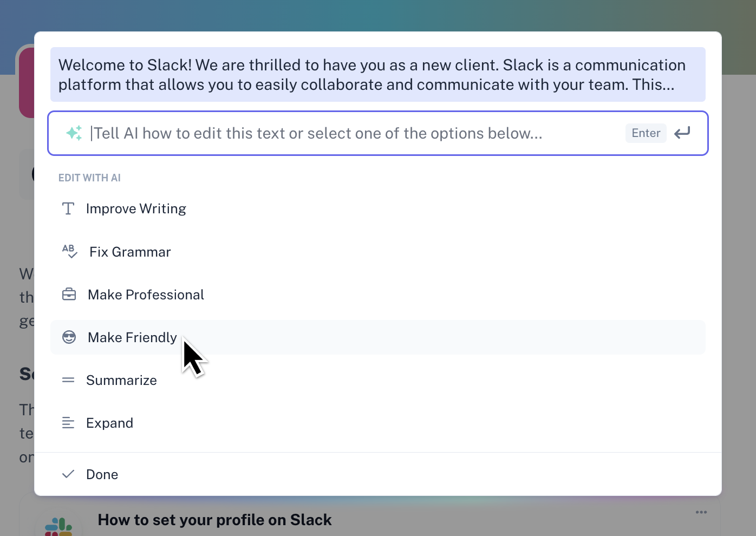Screen dimensions: 756x536
Task: Choose Summarize from the Edit with AI menu
Action: 121,380
